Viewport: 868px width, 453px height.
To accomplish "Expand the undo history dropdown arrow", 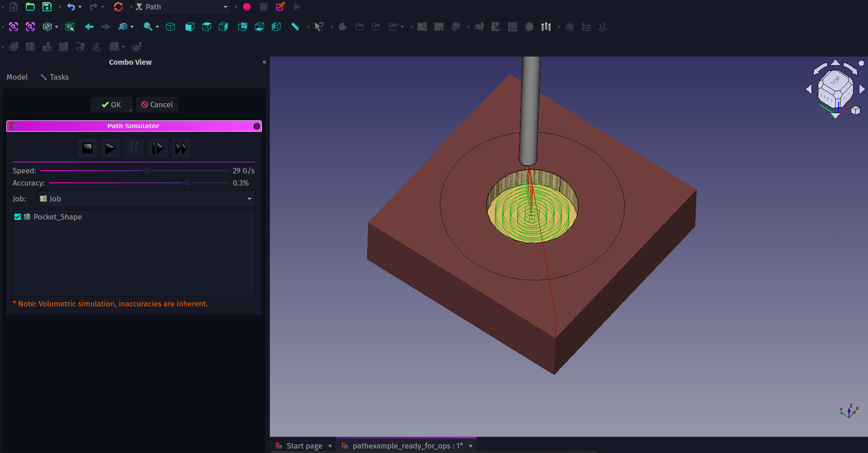I will click(80, 7).
